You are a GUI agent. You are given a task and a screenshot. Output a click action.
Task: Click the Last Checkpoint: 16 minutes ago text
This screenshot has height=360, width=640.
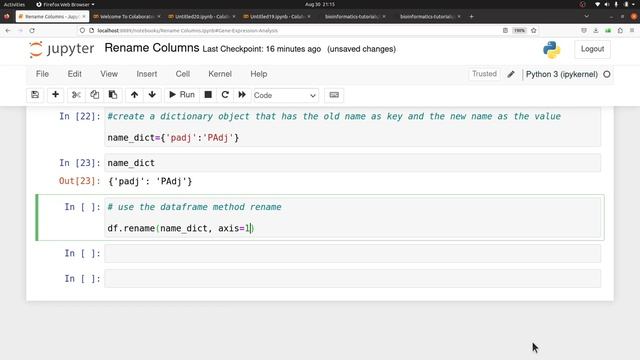point(262,49)
